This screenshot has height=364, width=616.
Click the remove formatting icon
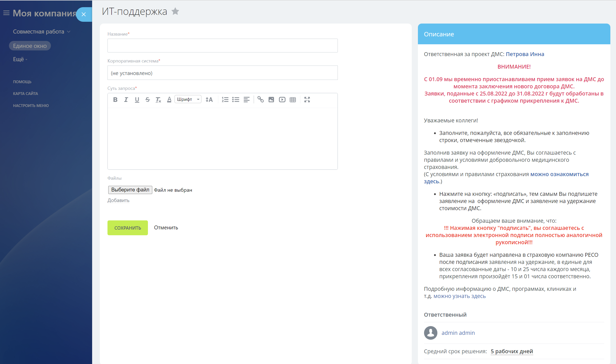(x=158, y=100)
